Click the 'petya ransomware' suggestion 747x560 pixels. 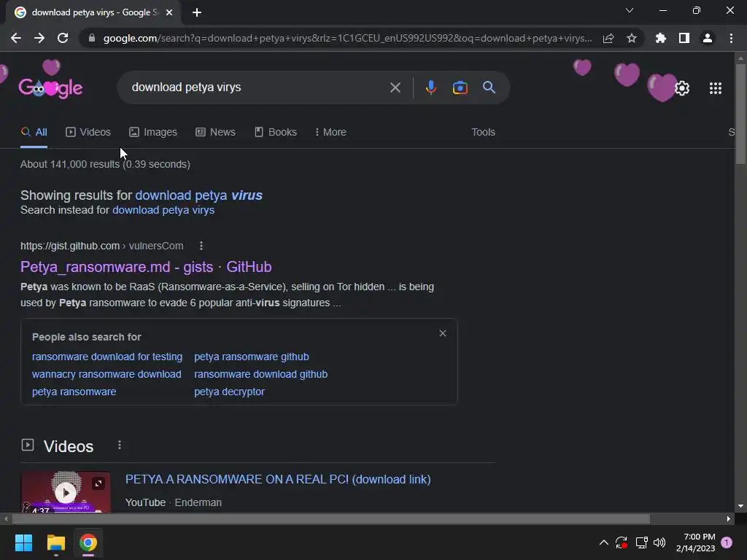(x=74, y=392)
